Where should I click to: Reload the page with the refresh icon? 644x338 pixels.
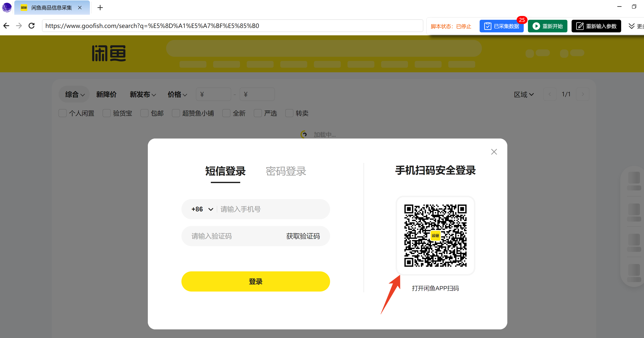pyautogui.click(x=31, y=26)
